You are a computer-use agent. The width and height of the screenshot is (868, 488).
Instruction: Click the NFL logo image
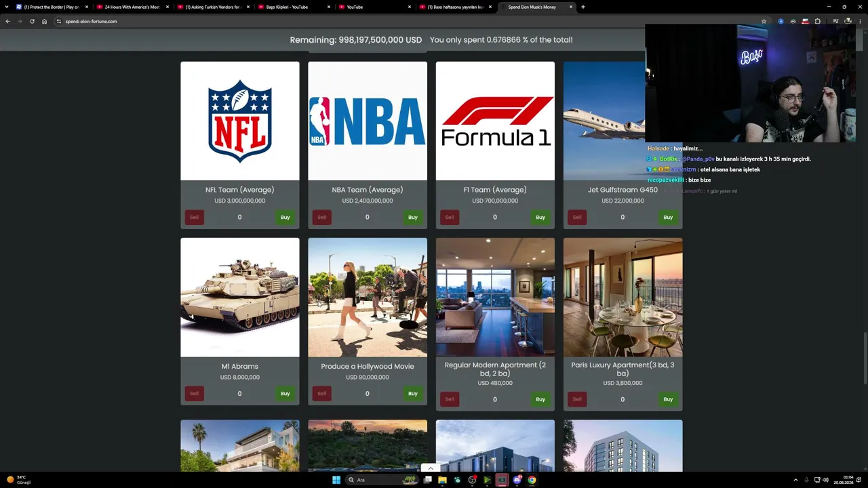tap(240, 121)
